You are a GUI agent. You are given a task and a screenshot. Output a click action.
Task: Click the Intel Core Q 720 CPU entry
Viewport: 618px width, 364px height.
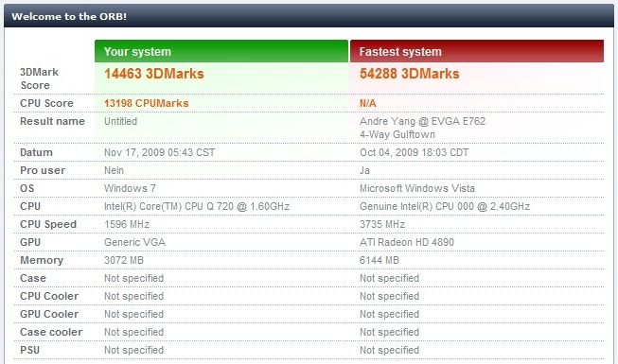197,206
